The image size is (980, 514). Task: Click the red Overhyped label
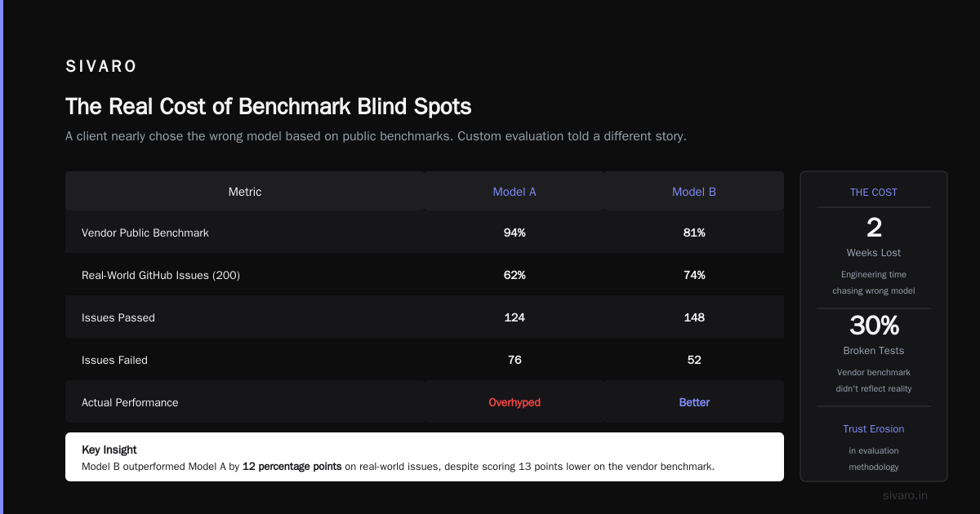514,402
